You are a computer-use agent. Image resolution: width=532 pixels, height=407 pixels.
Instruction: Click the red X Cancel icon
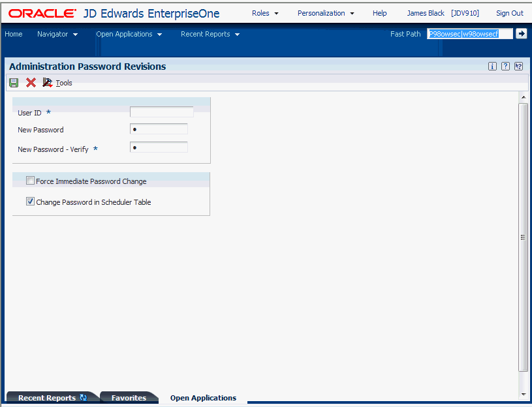coord(31,82)
